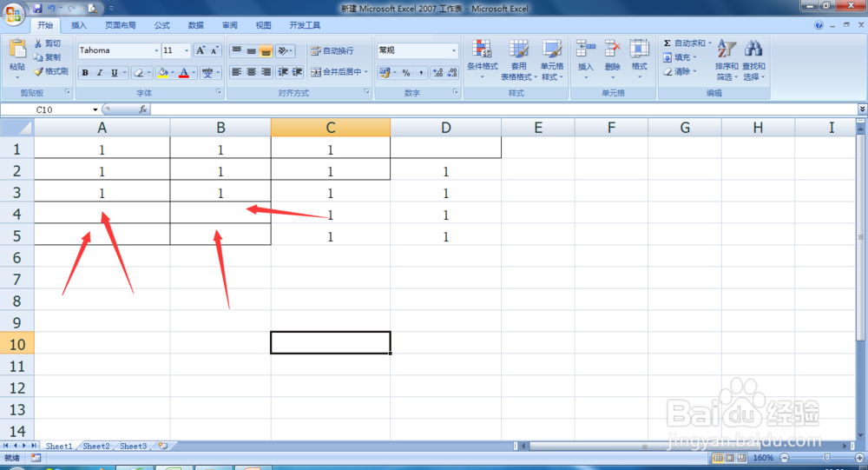Open Cell Styles (单元格样式)
The height and width of the screenshot is (470, 868).
pos(552,60)
